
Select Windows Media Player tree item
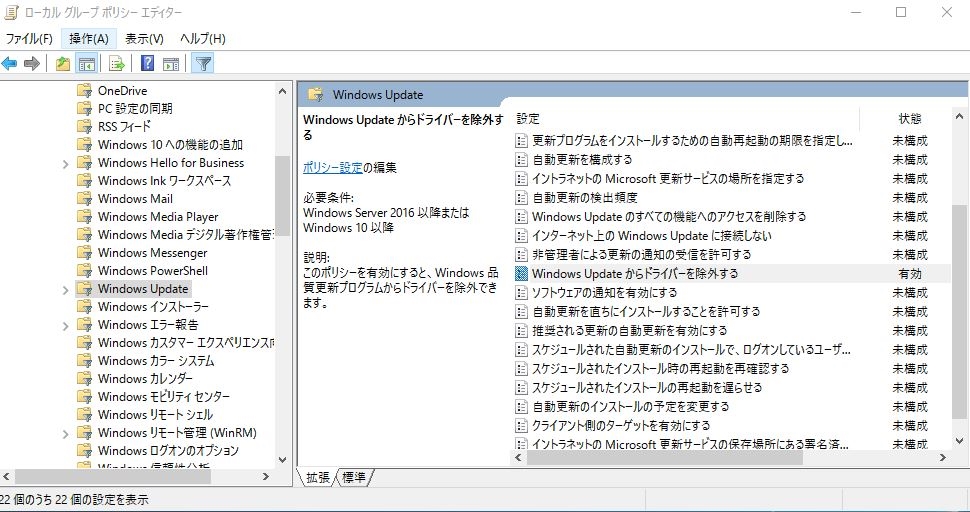click(x=158, y=216)
